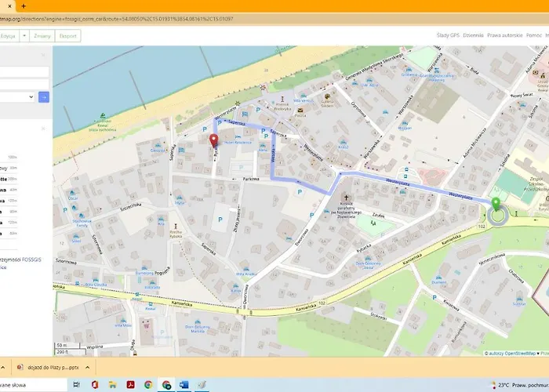Viewport: 549px width, 392px height.
Task: Open the routing engine dropdown
Action: coord(17,96)
